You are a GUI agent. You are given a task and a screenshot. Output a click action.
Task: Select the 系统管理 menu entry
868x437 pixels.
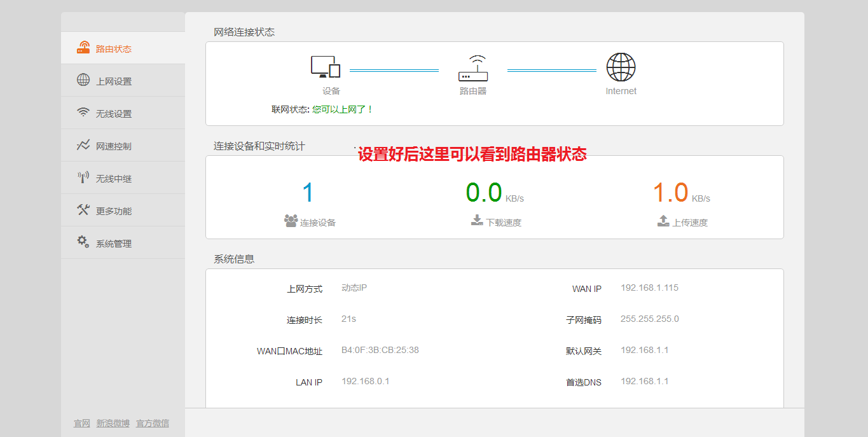point(114,242)
